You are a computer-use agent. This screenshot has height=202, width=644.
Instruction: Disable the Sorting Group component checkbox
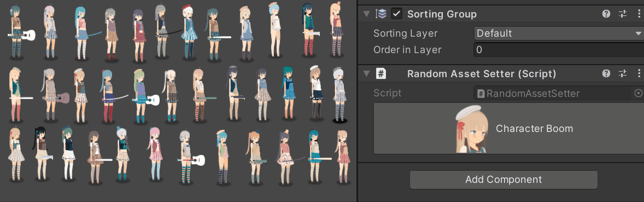pyautogui.click(x=396, y=14)
